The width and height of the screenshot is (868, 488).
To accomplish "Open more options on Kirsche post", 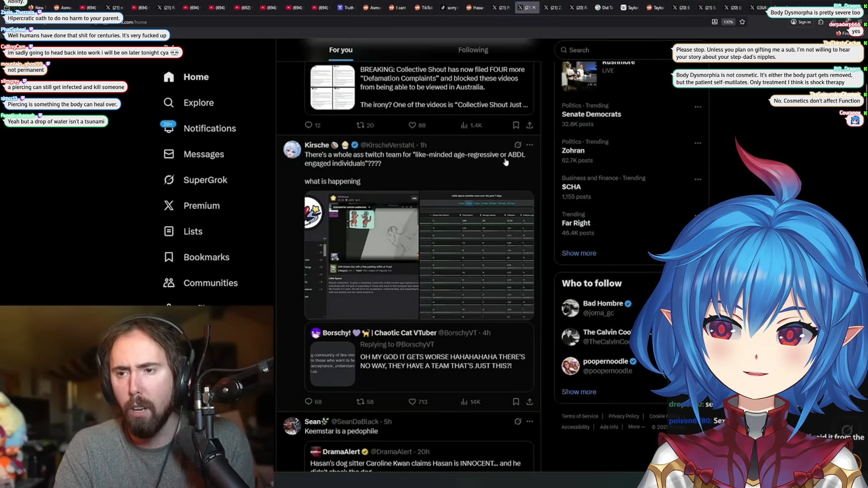I will pyautogui.click(x=529, y=145).
